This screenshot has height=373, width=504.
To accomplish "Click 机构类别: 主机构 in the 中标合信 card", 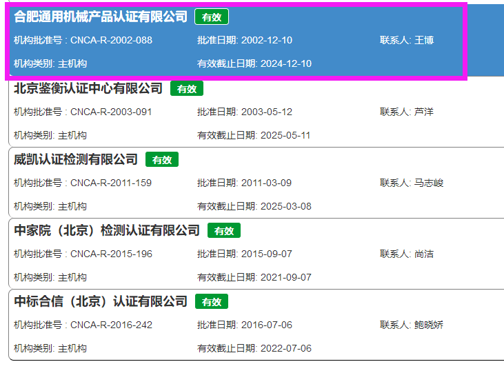I will pyautogui.click(x=50, y=348).
